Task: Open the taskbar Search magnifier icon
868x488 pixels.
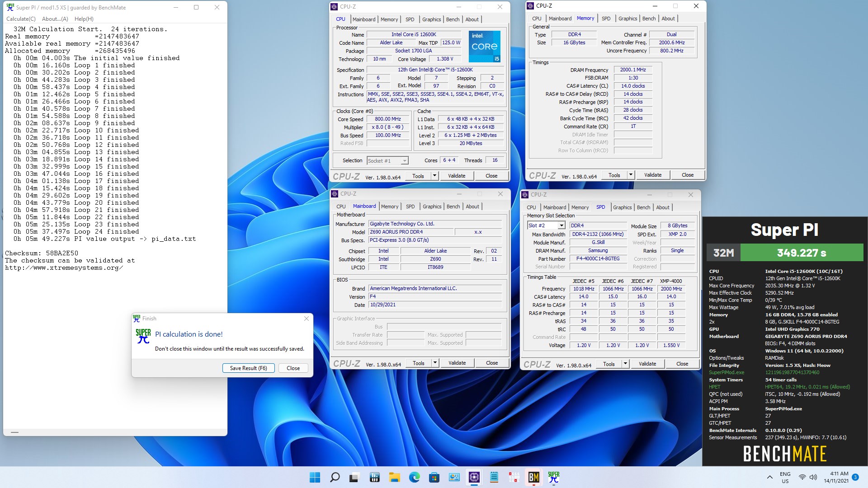Action: point(335,477)
